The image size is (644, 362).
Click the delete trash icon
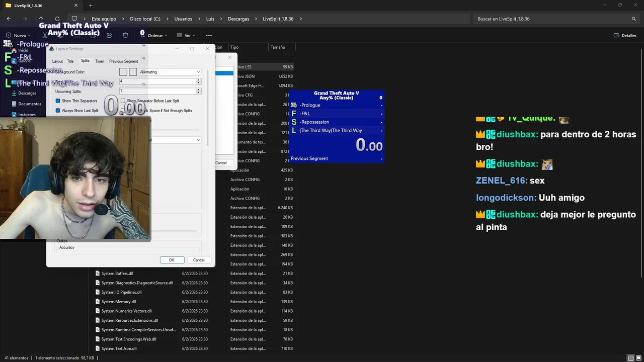tap(125, 35)
